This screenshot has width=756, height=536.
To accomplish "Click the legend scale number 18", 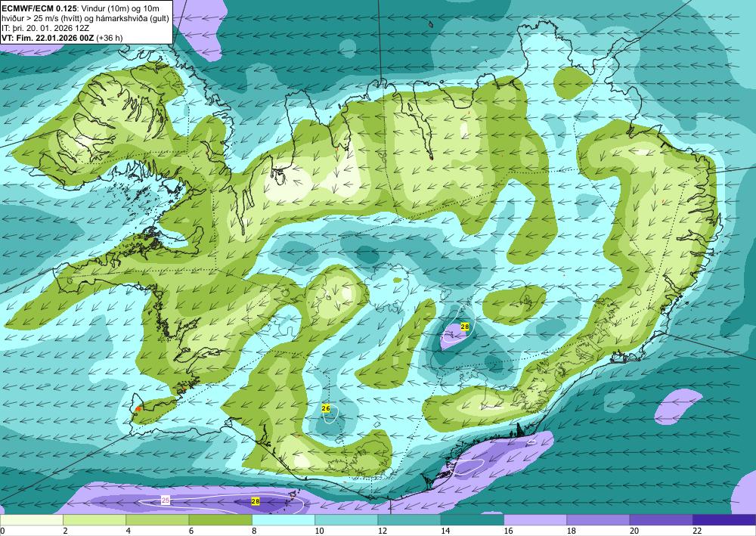I will pos(572,531).
